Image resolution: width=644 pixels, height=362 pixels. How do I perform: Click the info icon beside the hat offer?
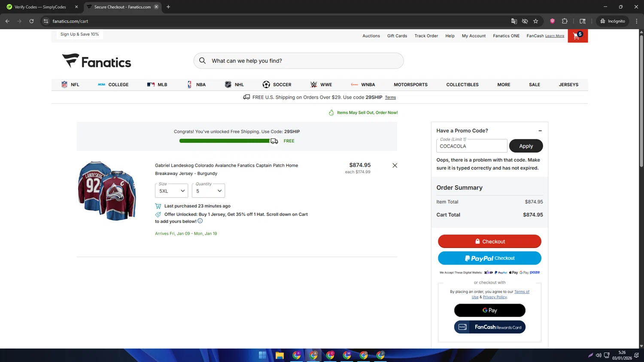point(200,221)
